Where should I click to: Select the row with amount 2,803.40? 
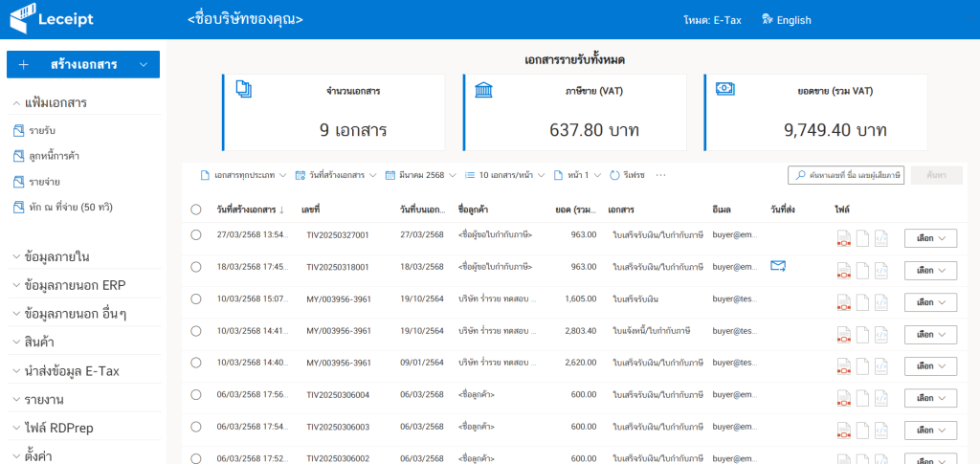(195, 330)
